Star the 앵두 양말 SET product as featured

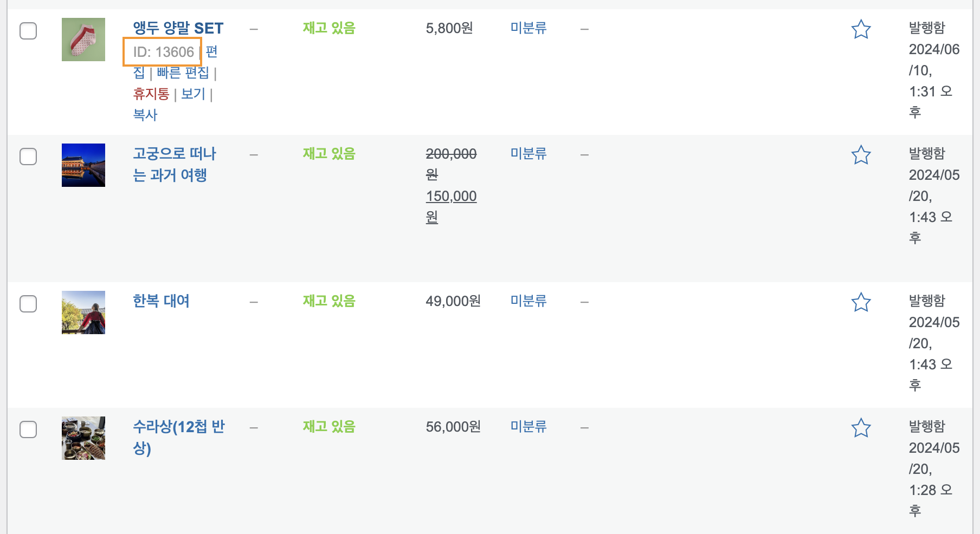pyautogui.click(x=861, y=29)
